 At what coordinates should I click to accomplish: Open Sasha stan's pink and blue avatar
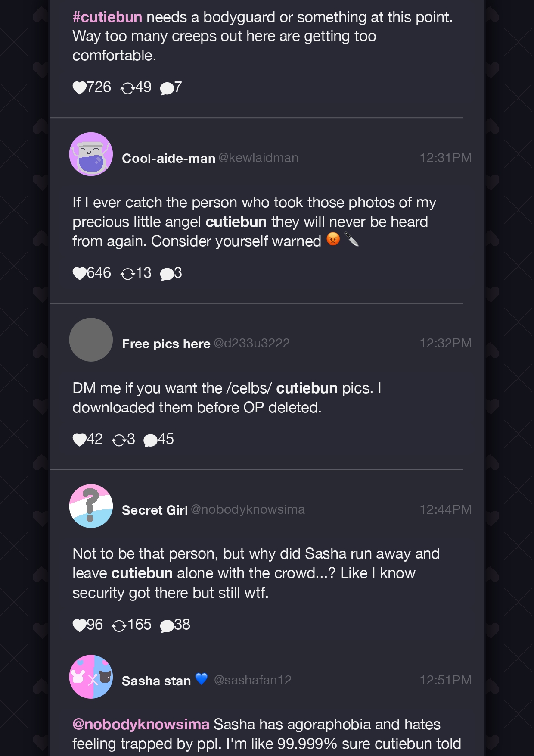tap(91, 677)
